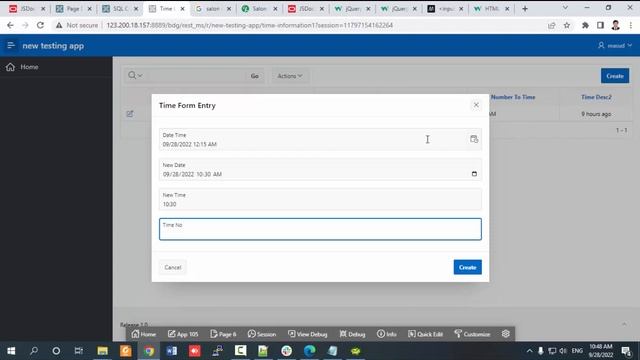Image resolution: width=640 pixels, height=360 pixels.
Task: Click Customize in developer toolbar
Action: (x=472, y=334)
